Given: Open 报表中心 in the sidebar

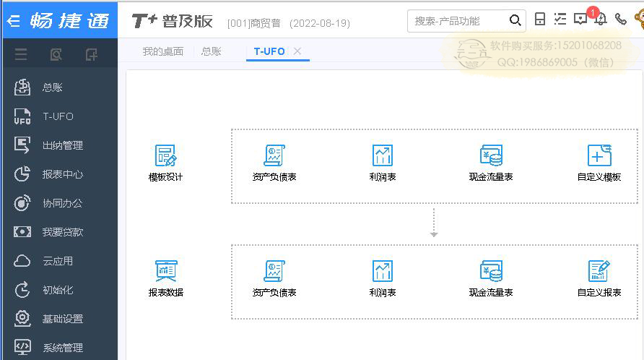Looking at the screenshot, I should [60, 174].
